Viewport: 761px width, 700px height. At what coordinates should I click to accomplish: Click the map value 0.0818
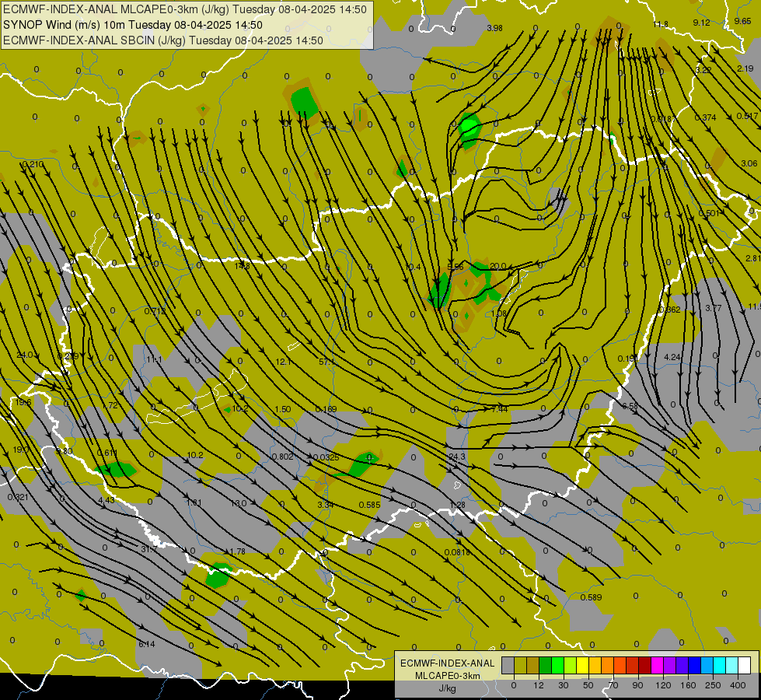[x=457, y=552]
